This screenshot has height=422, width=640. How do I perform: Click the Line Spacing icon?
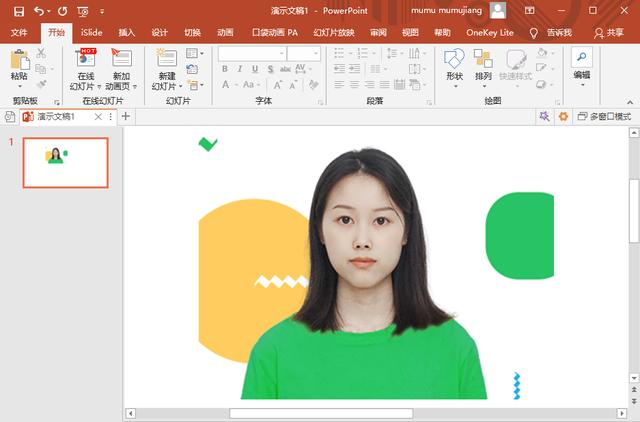(x=394, y=53)
